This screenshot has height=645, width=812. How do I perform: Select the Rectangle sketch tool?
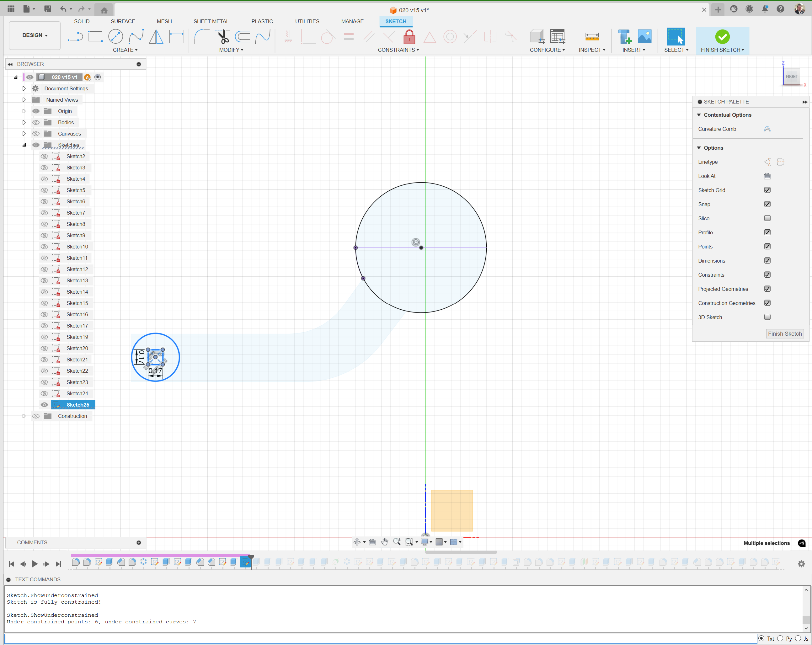tap(95, 36)
